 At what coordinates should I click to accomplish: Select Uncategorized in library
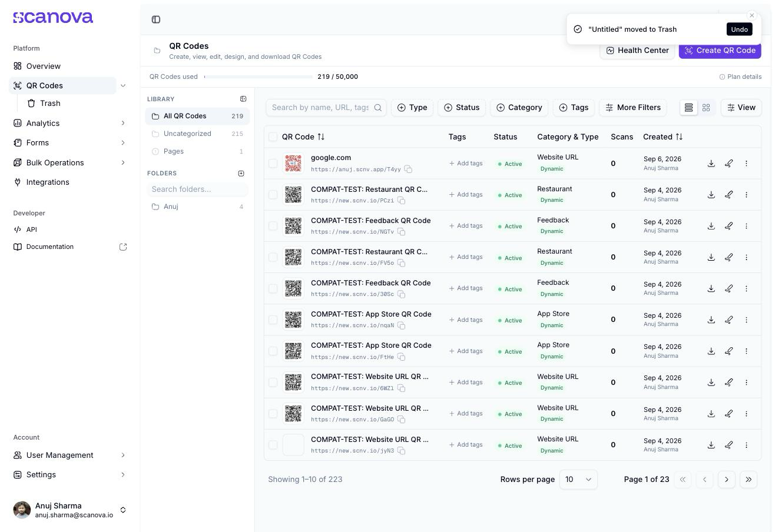197,134
